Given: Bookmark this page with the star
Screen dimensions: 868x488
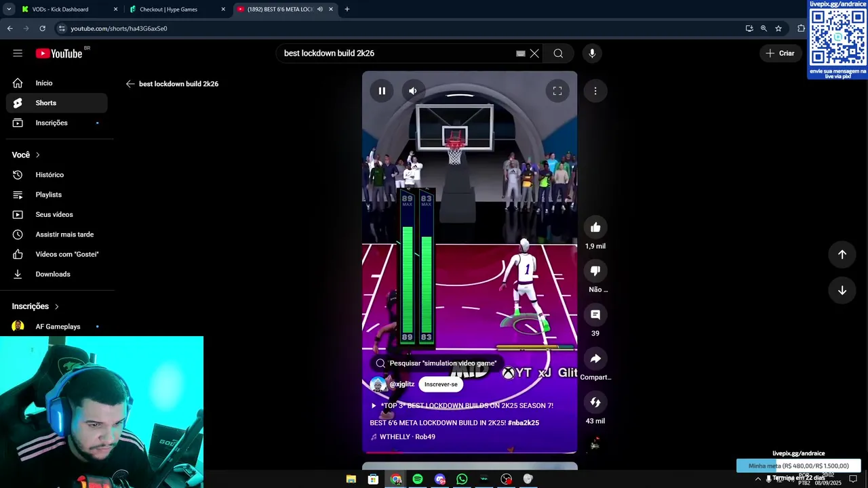Looking at the screenshot, I should [x=778, y=28].
